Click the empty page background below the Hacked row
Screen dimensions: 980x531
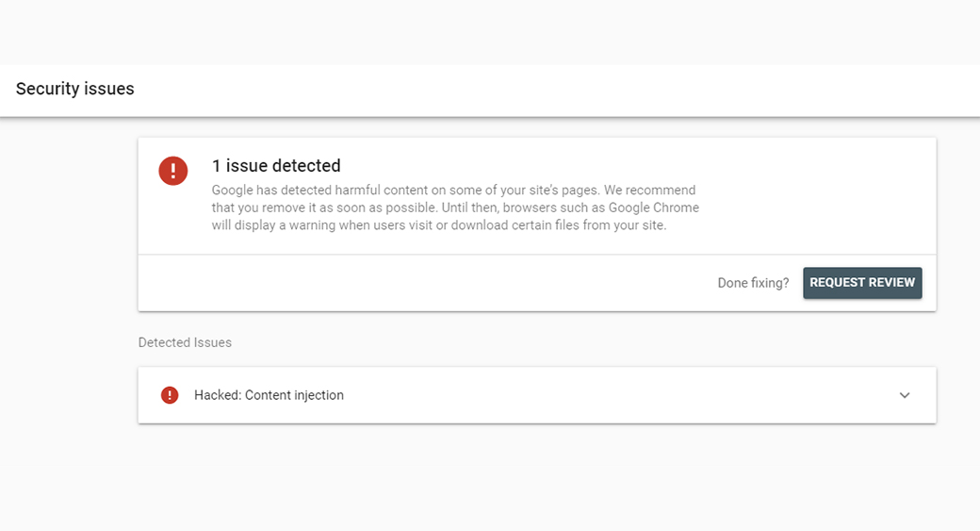(537, 476)
